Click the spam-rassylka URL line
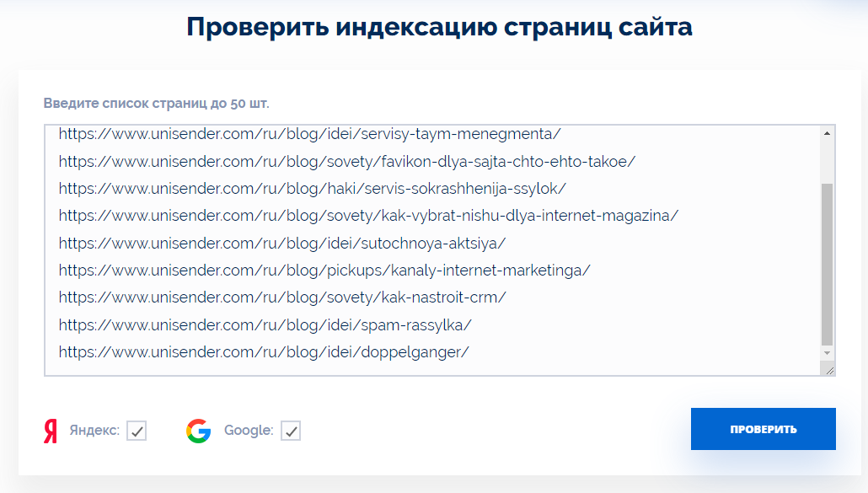Screen dimensions: 868x493 [265, 324]
